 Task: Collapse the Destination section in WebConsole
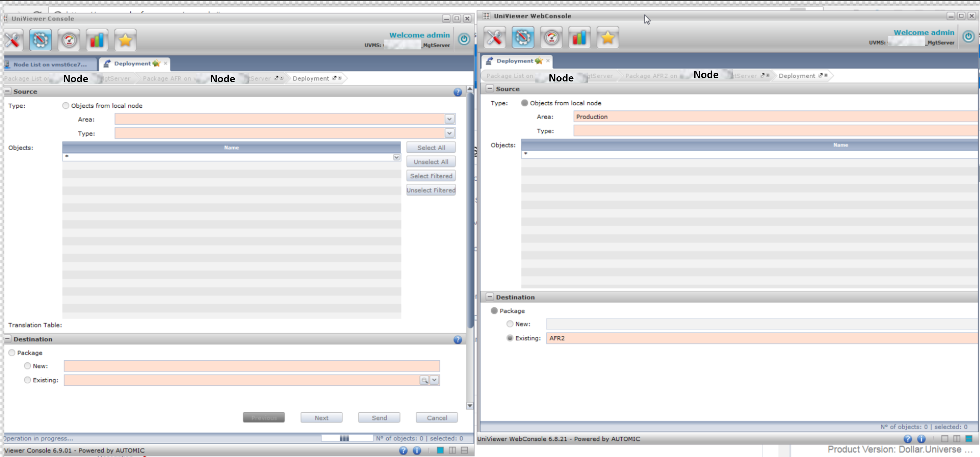click(489, 297)
